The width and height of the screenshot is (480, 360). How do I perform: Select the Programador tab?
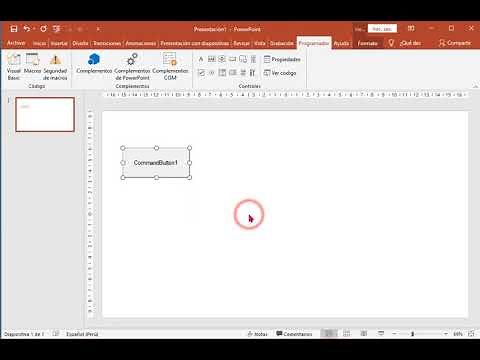314,43
